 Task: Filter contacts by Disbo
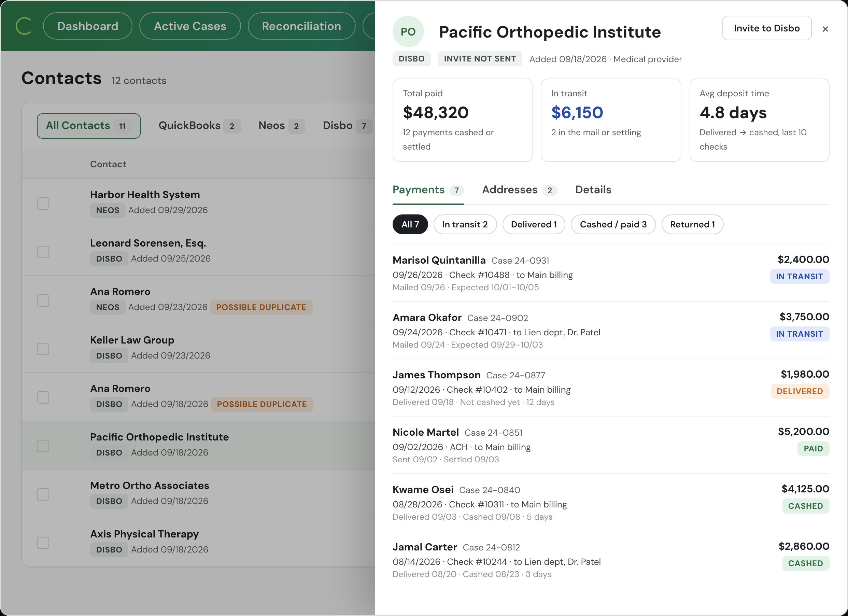click(x=347, y=126)
